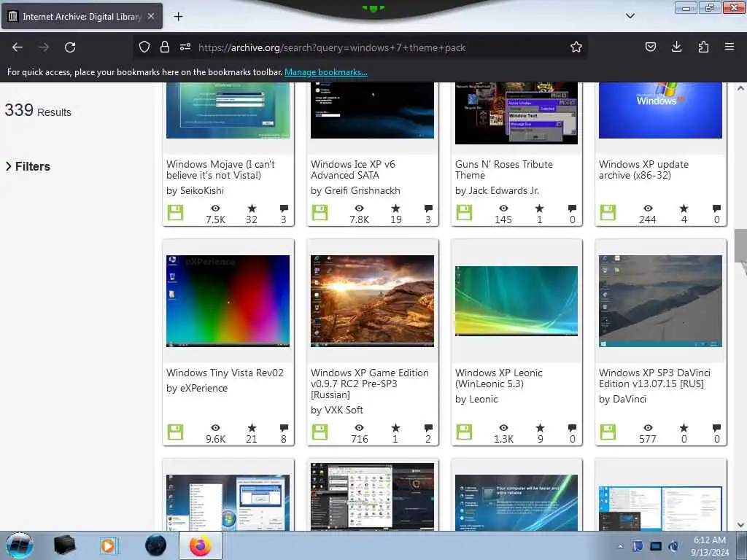Open Windows XP update archive title

tap(643, 169)
